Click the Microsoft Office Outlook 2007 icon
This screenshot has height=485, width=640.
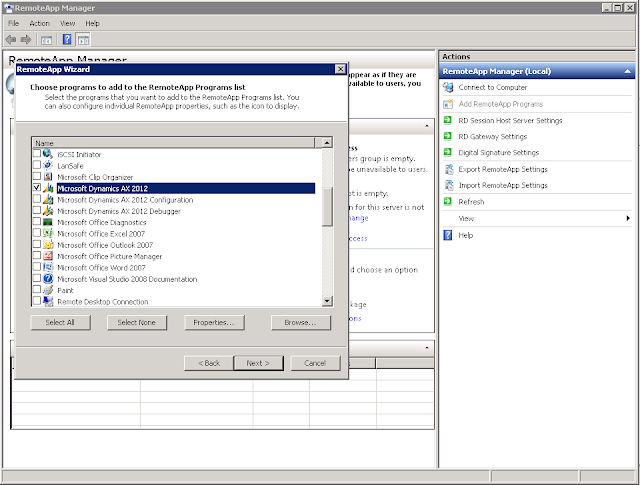point(48,245)
